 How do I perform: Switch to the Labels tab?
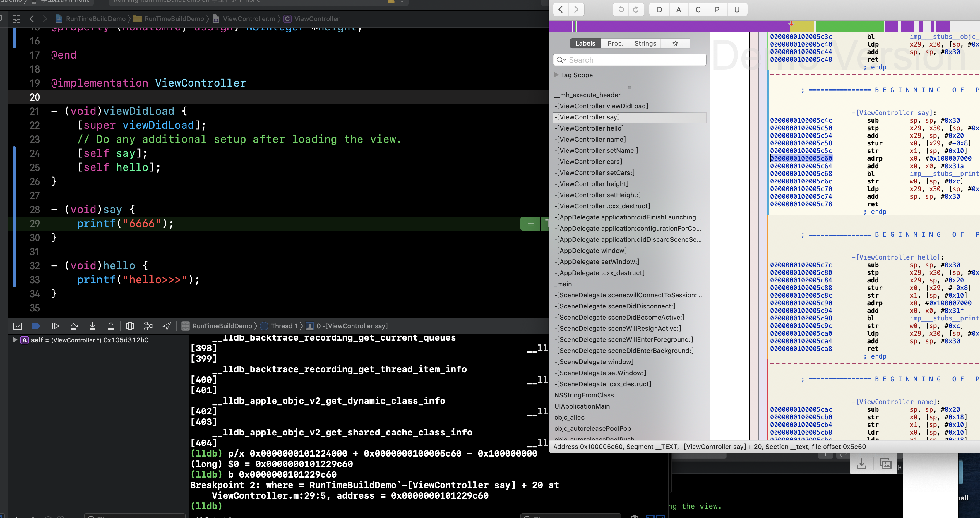pos(585,43)
